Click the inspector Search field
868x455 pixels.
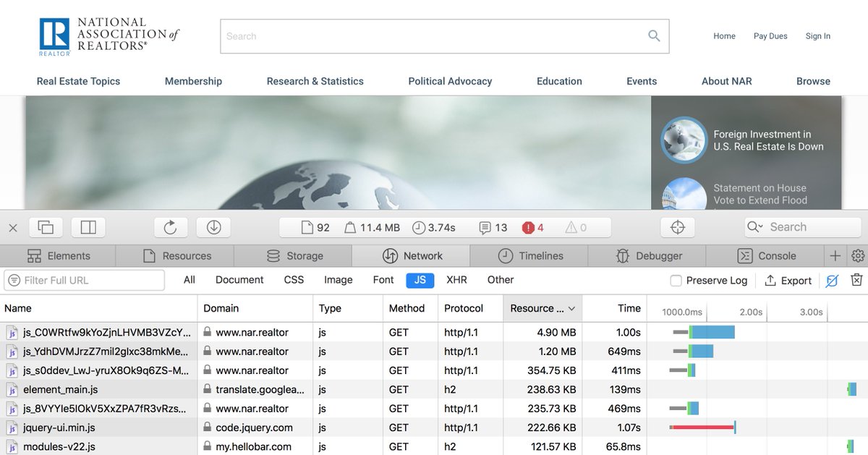coord(803,227)
